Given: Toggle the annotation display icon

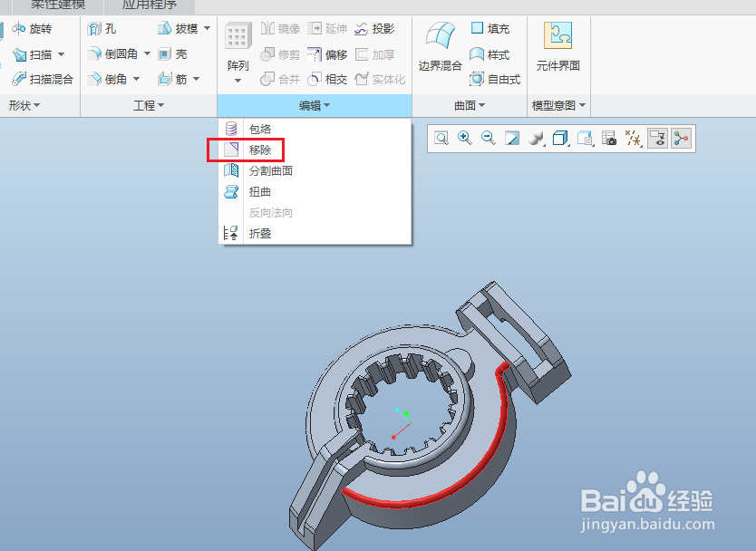Looking at the screenshot, I should (657, 139).
